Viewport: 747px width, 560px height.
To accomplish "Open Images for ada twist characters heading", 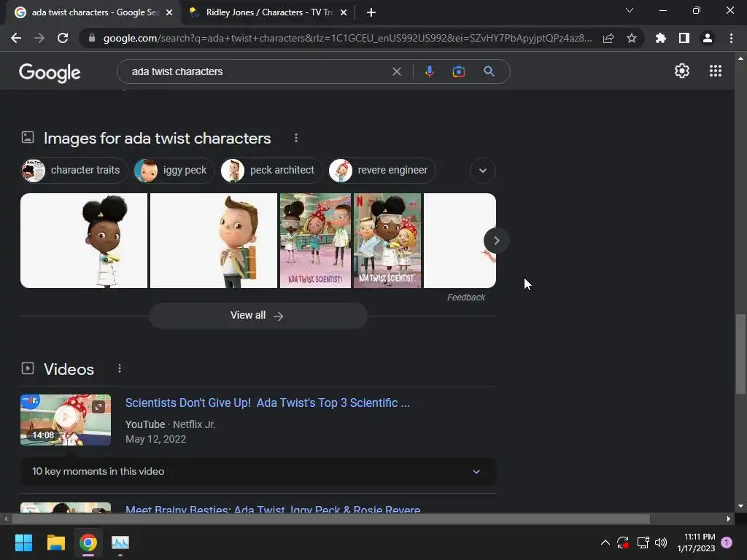I will click(x=158, y=138).
